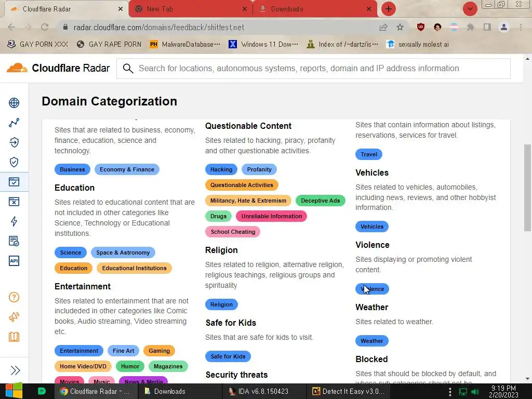Open Detect It Easy from the taskbar
Viewport: 532px width, 399px height.
pyautogui.click(x=349, y=391)
